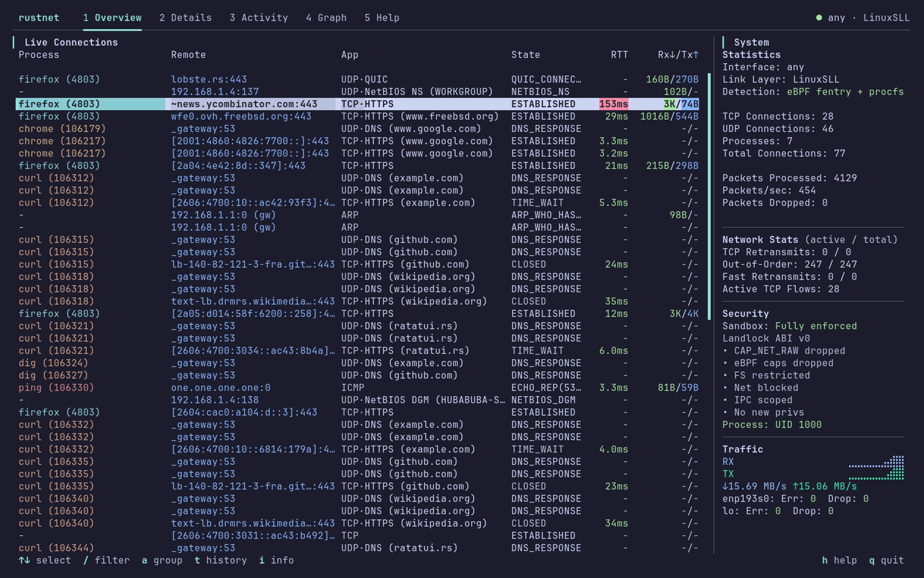The width and height of the screenshot is (924, 578).
Task: Select the firefox [2a04:4e42:8d::347]:443 row
Action: pos(359,165)
